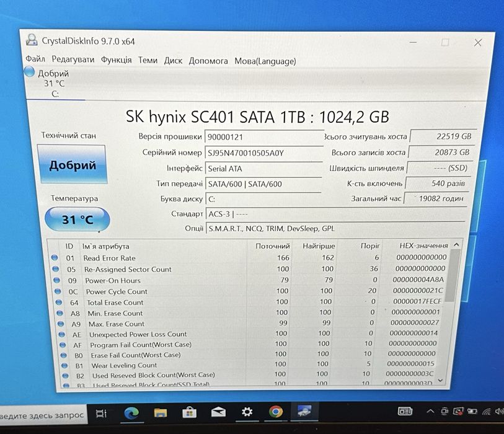Select the Unexpected Power Loss Count row
The height and width of the screenshot is (434, 504).
click(250, 334)
